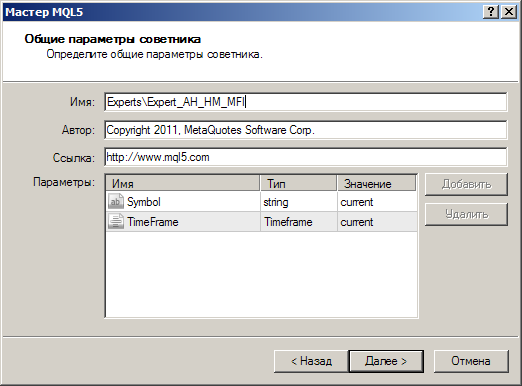
Task: Click the Значение column header
Action: pyautogui.click(x=377, y=183)
